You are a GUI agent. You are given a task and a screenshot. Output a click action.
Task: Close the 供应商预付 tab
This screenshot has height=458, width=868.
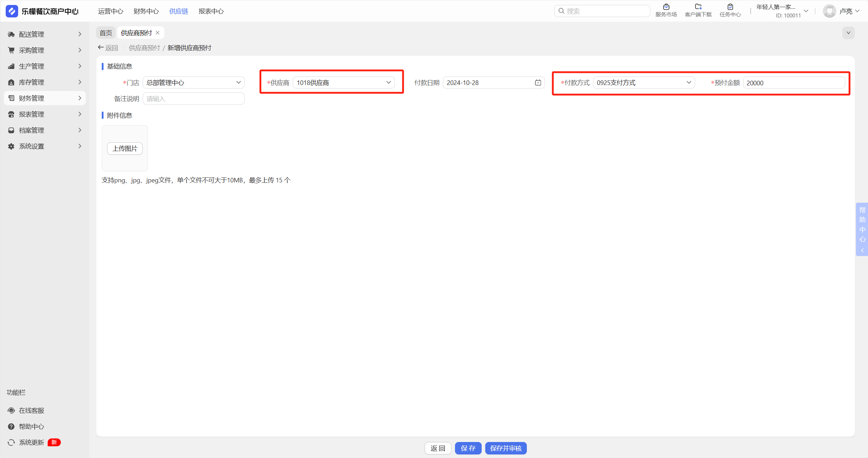coord(158,33)
